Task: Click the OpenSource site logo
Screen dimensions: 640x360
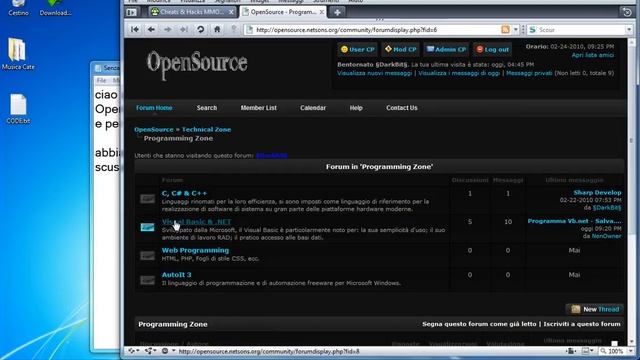Action: click(197, 64)
